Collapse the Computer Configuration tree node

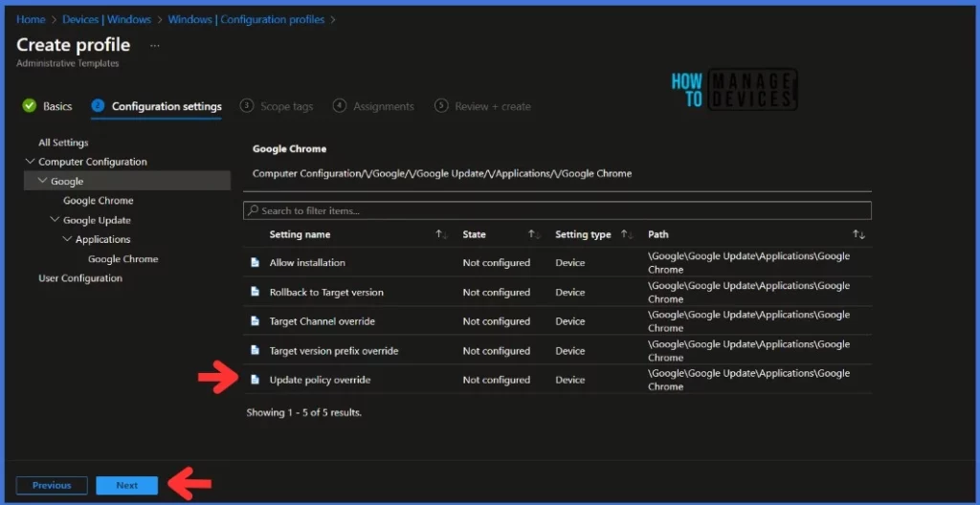point(30,162)
